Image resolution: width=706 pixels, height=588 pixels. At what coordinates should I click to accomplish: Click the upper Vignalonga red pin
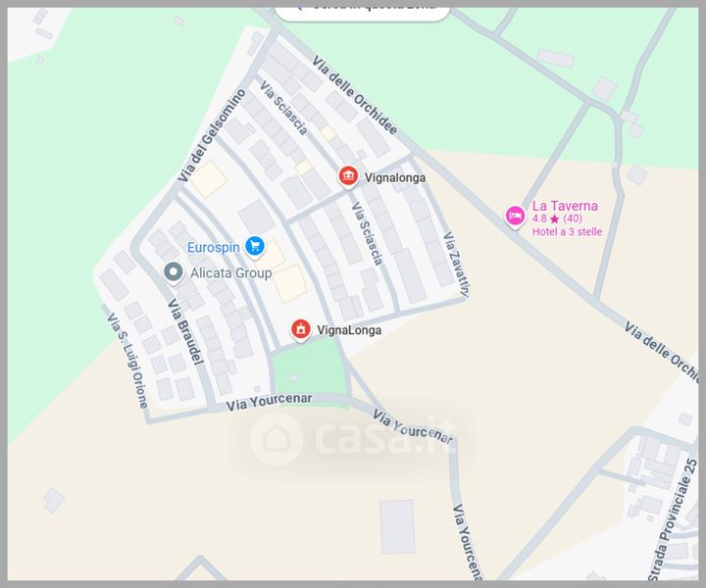coord(348,176)
